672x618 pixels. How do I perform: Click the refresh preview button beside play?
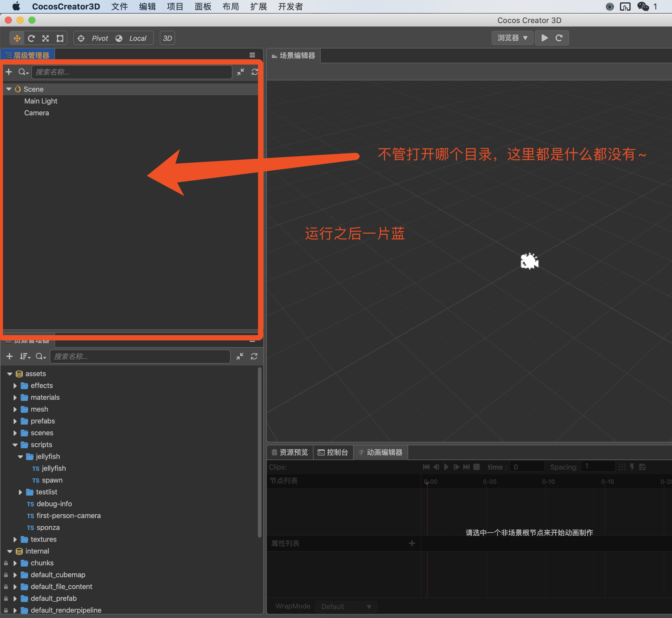click(x=559, y=38)
